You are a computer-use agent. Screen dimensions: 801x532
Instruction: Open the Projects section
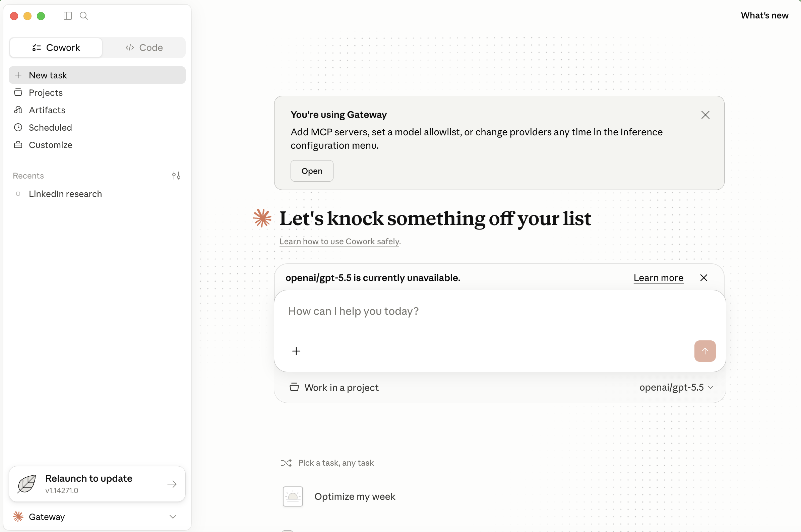97,92
